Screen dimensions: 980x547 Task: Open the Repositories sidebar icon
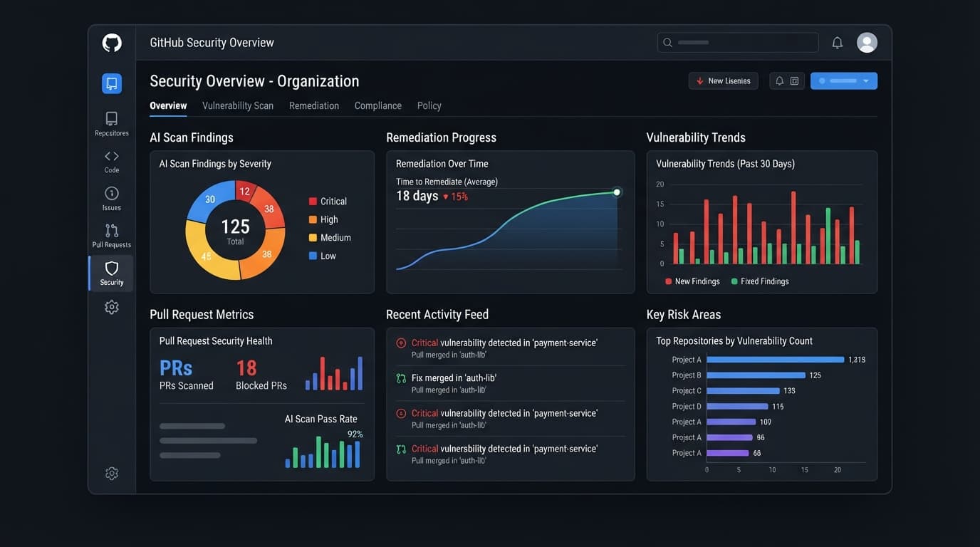tap(112, 123)
